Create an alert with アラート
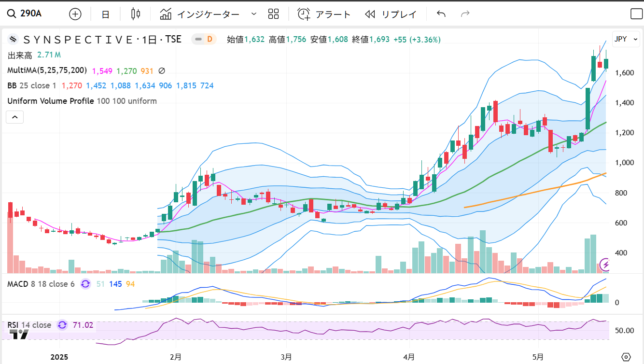 (324, 14)
